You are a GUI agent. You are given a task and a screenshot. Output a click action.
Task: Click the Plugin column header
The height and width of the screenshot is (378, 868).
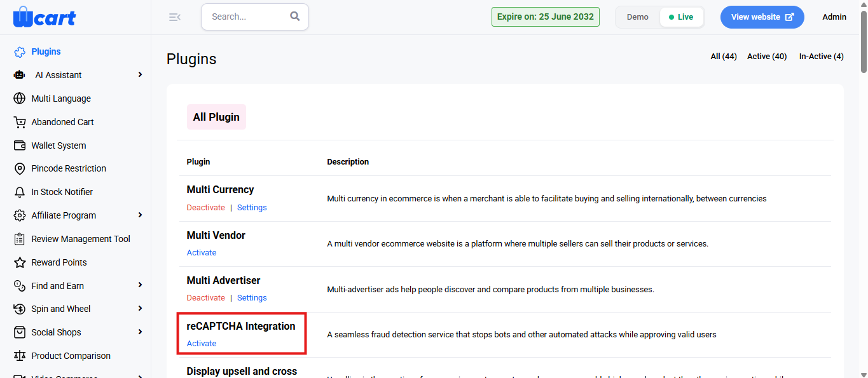coord(198,162)
